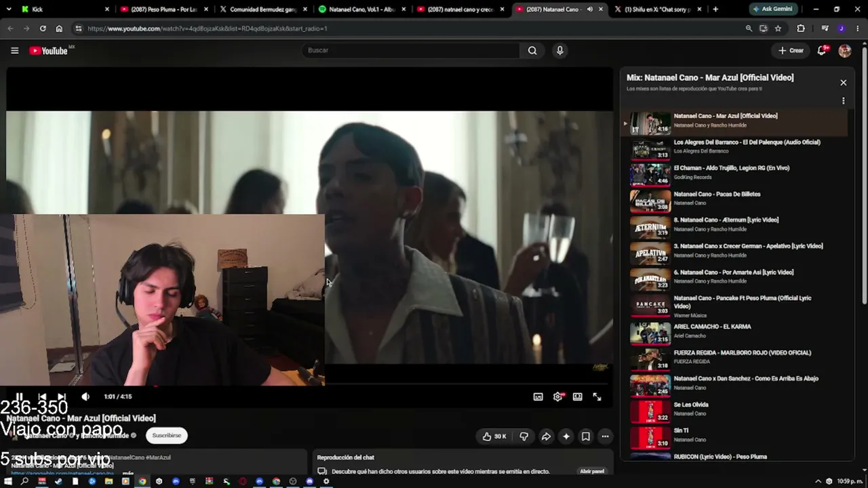Click the browser address bar URL
Image resolution: width=868 pixels, height=488 pixels.
[x=208, y=28]
